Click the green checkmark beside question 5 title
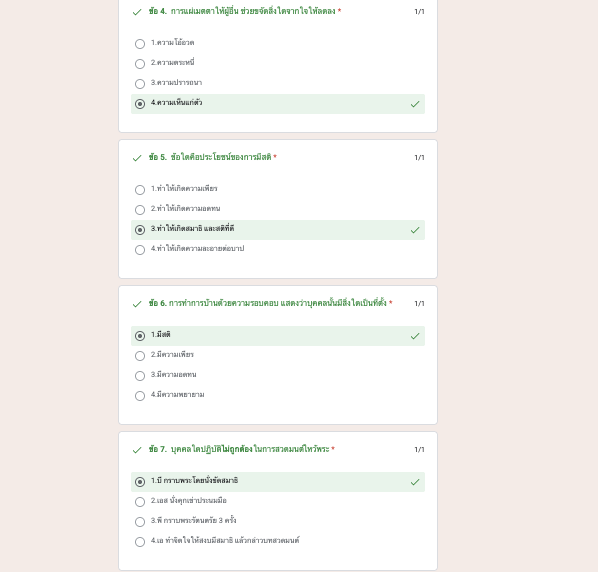This screenshot has width=598, height=572. coord(137,158)
